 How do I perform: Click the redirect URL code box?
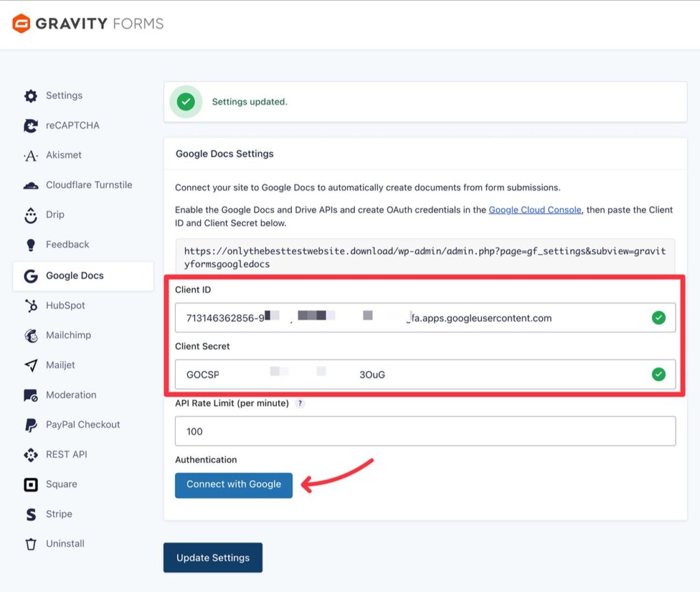[425, 258]
